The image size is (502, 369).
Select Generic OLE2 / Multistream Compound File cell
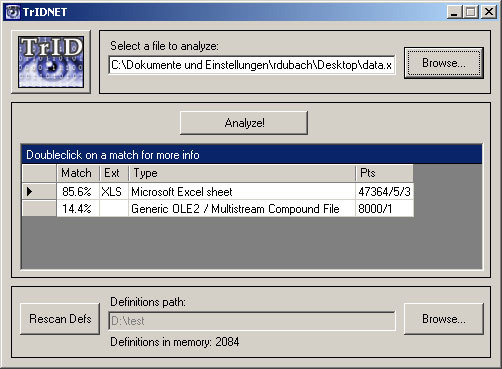[x=242, y=209]
